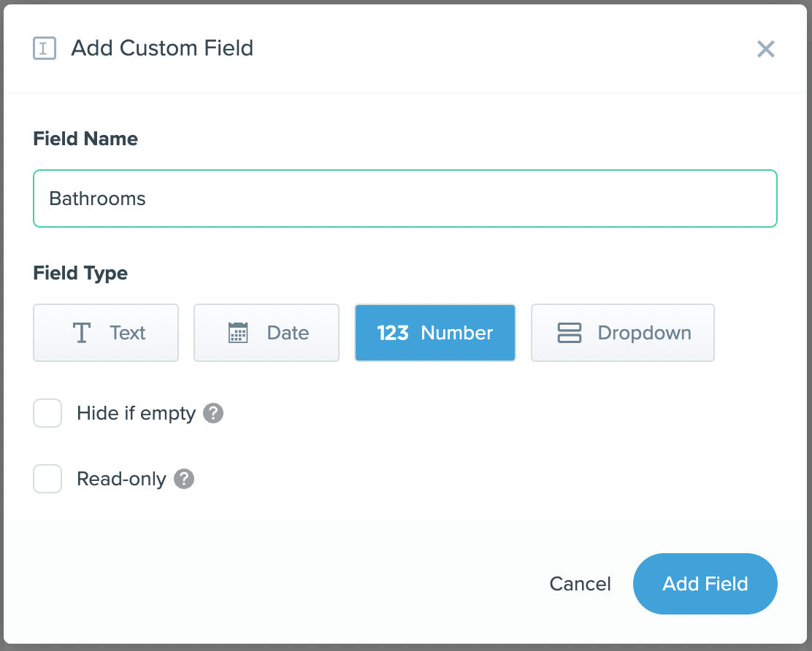Click the blue Add Field button
This screenshot has height=651, width=812.
(705, 584)
